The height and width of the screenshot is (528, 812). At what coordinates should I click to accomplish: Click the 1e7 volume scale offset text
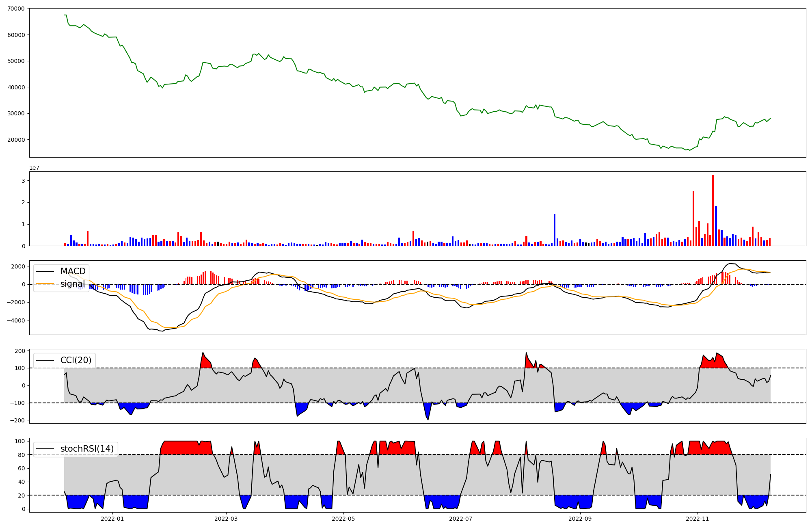34,168
